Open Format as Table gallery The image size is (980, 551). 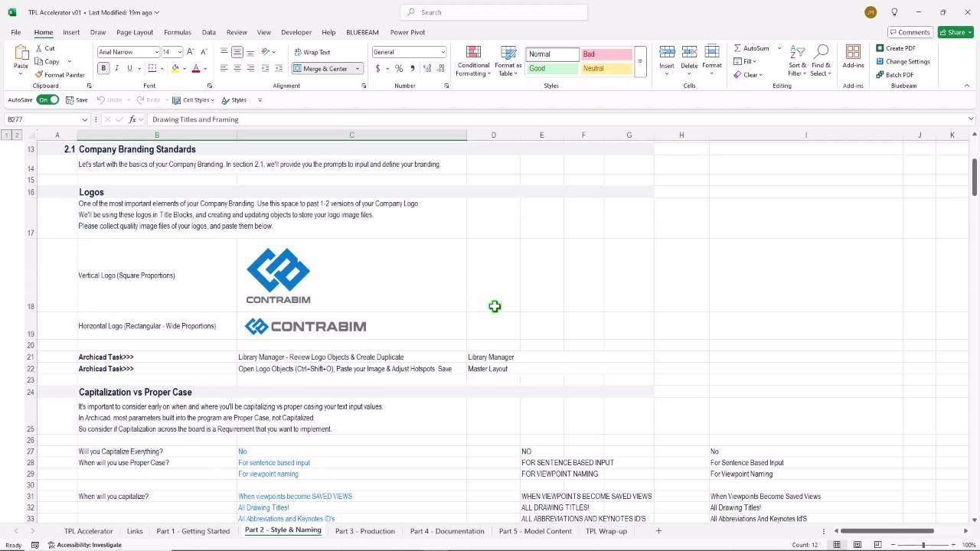pyautogui.click(x=508, y=61)
